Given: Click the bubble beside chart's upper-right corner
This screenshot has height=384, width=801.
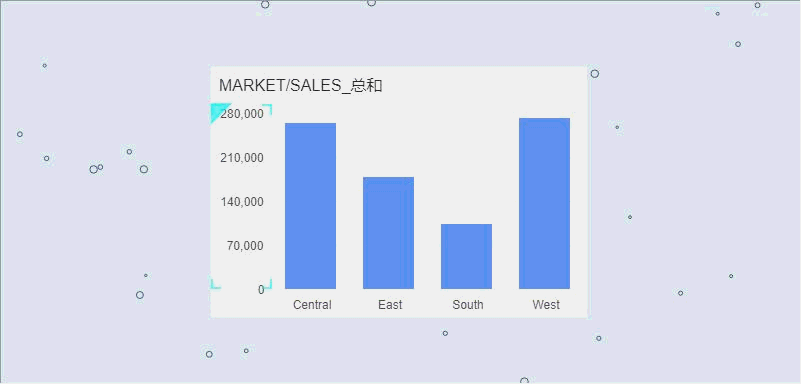Looking at the screenshot, I should coord(595,74).
